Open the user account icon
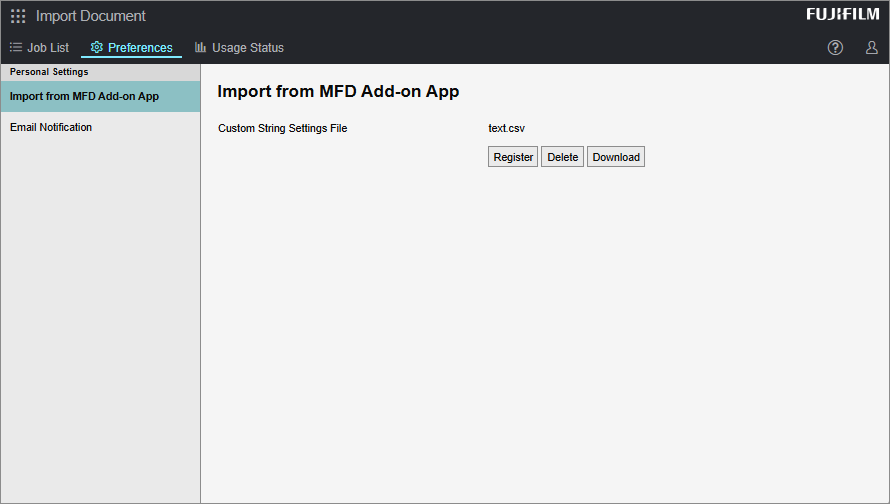 tap(871, 48)
